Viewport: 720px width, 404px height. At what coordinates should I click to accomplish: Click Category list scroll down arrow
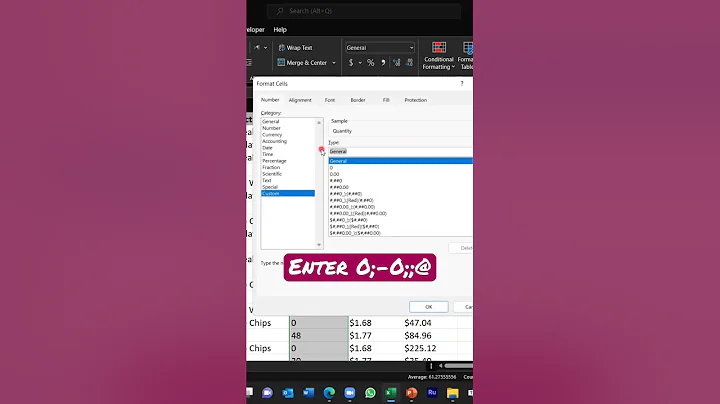319,245
